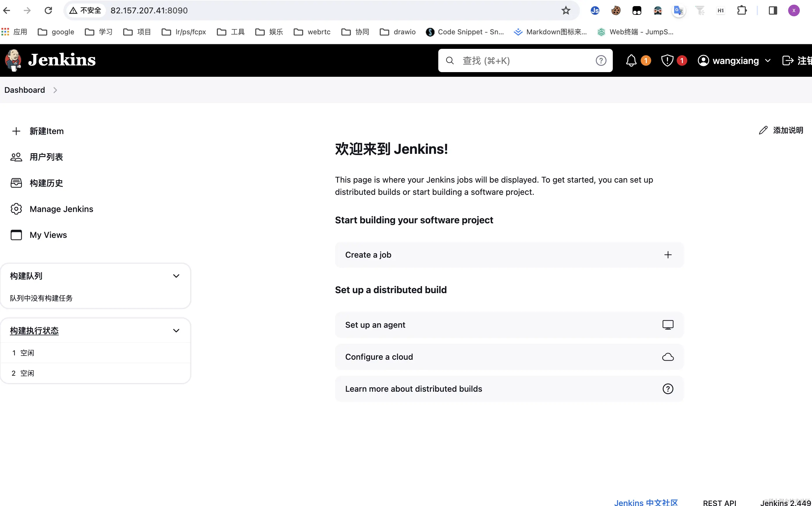812x506 pixels.
Task: Click executor row 2 空闲
Action: (x=95, y=373)
